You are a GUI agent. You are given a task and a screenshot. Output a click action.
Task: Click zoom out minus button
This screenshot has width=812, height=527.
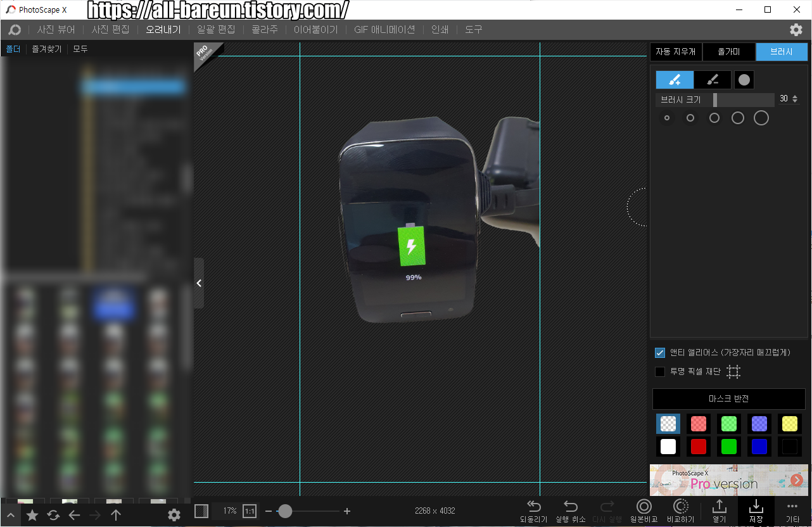click(x=269, y=511)
